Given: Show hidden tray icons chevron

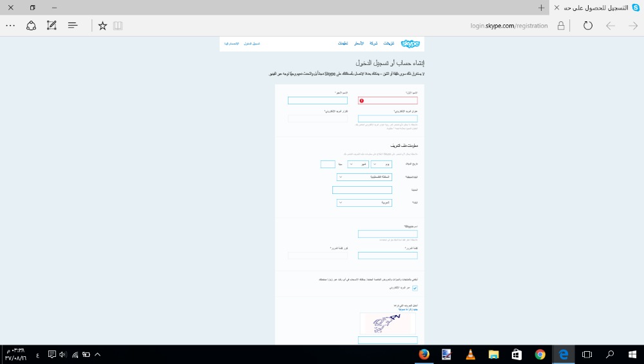Looking at the screenshot, I should point(98,354).
